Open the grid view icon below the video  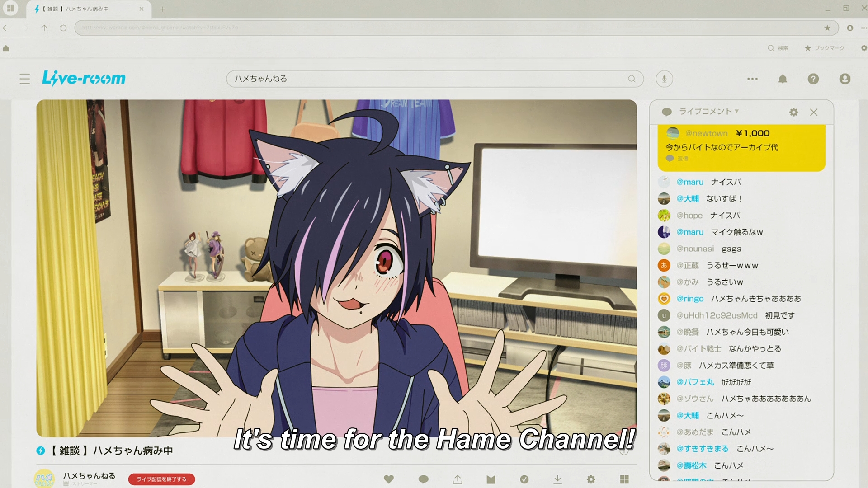(624, 479)
